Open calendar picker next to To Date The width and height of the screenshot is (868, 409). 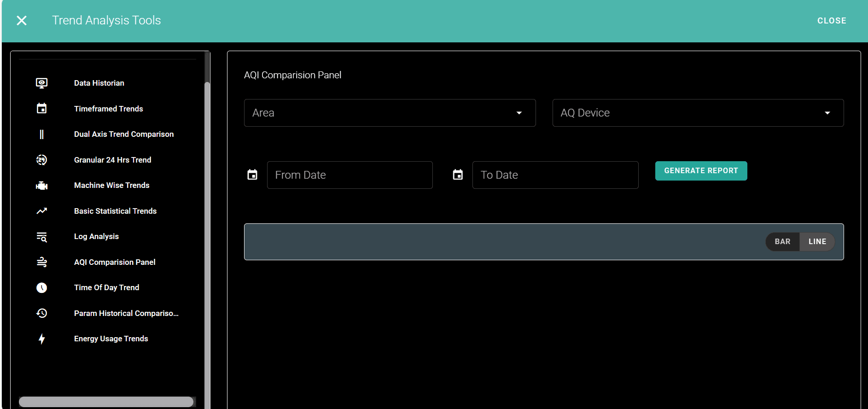point(458,175)
